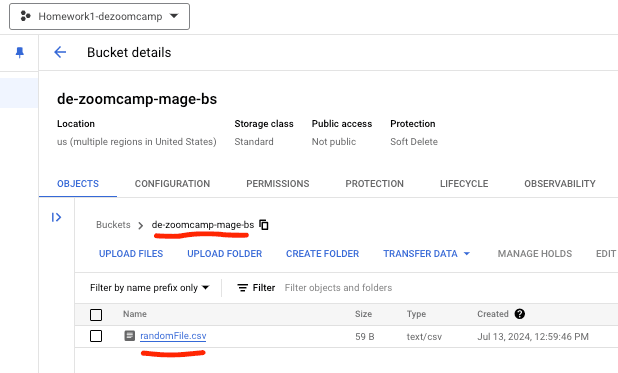Open the TRANSFER DATA dropdown

[426, 254]
